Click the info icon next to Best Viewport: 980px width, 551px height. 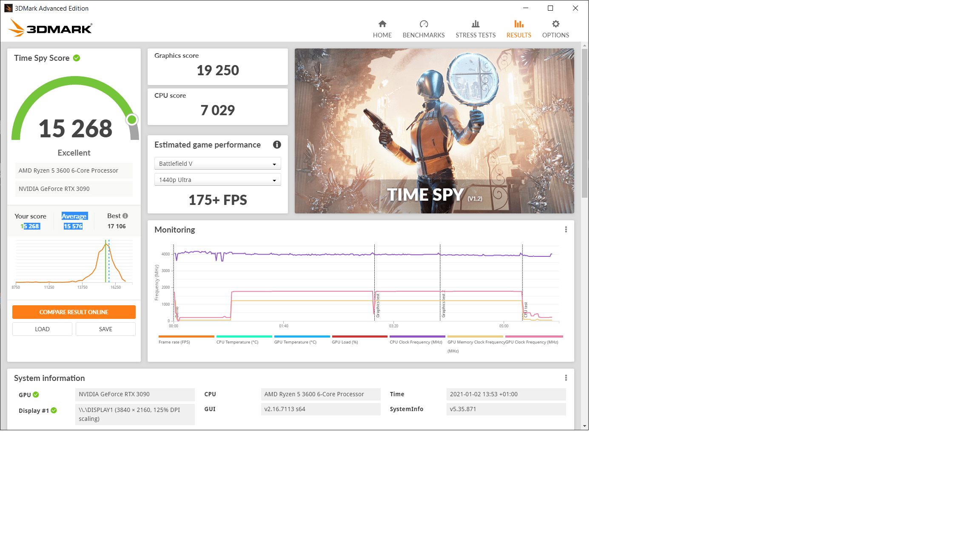tap(125, 216)
